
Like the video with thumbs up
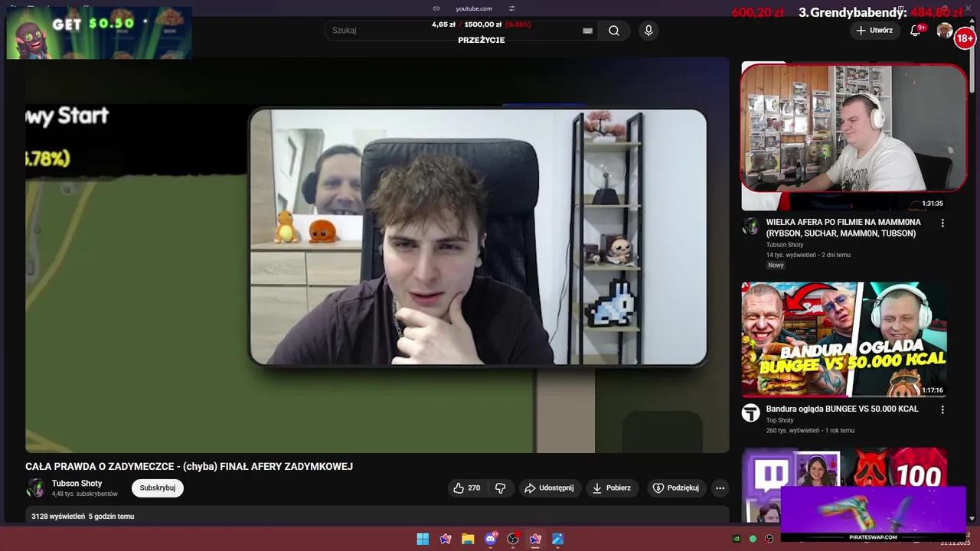click(459, 488)
